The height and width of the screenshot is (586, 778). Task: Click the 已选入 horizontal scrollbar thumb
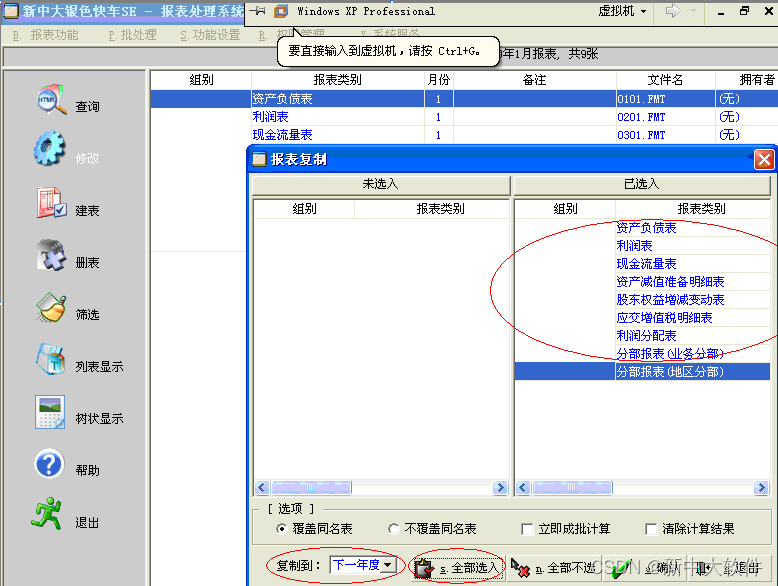coord(572,488)
